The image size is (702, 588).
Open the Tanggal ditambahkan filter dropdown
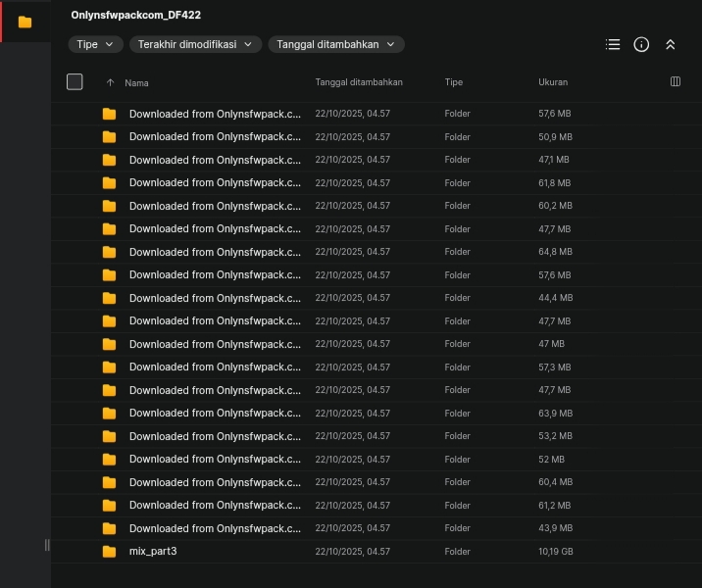tap(335, 44)
